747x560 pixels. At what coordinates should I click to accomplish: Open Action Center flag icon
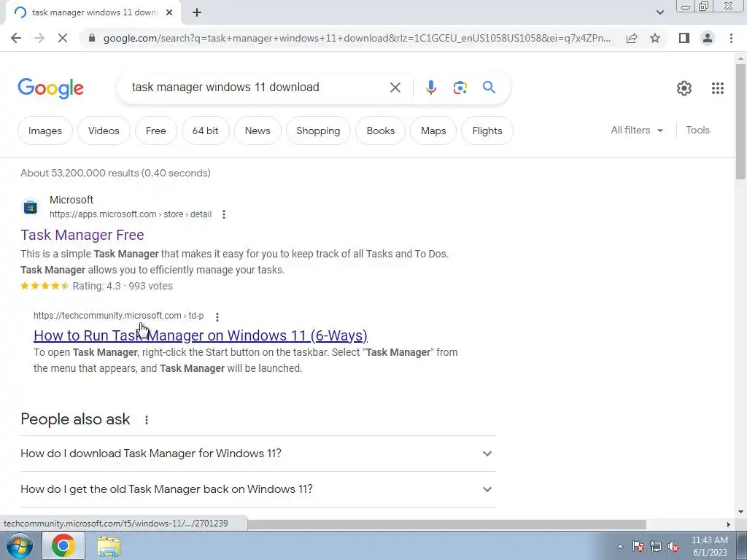coord(638,547)
